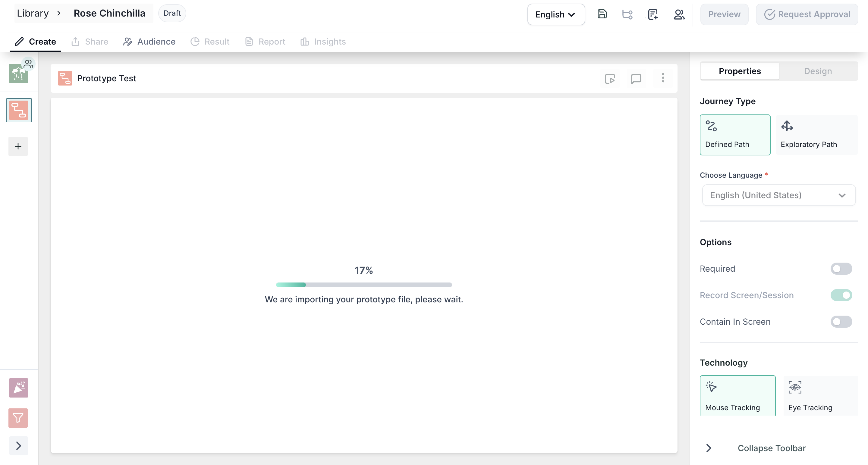Open the logic flow branching icon
868x465 pixels.
[x=627, y=14]
